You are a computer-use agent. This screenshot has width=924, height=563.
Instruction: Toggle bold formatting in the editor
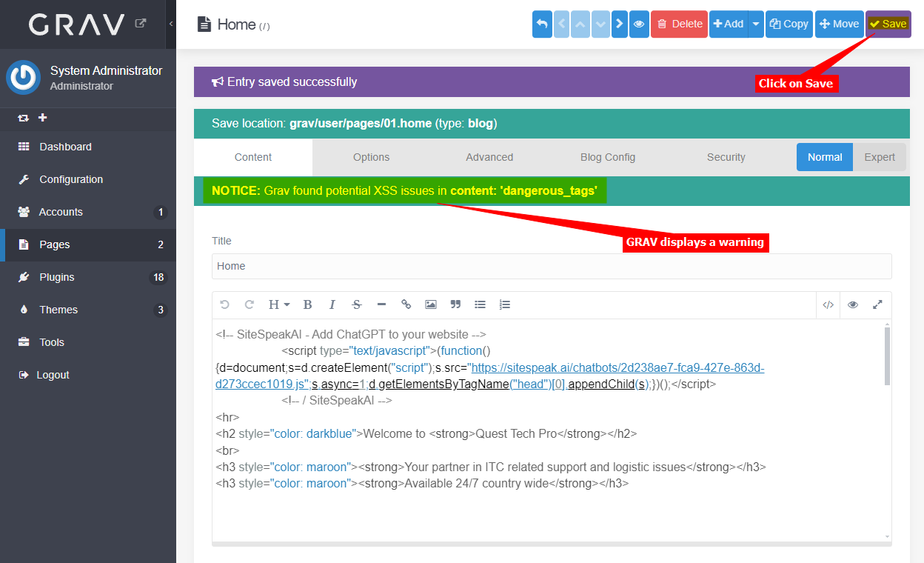308,304
